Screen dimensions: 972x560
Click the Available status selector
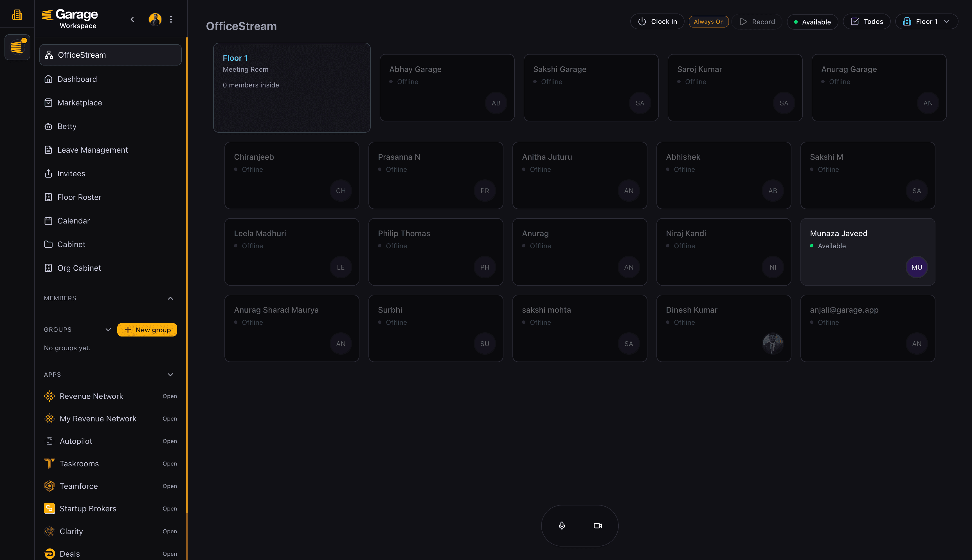pyautogui.click(x=812, y=22)
